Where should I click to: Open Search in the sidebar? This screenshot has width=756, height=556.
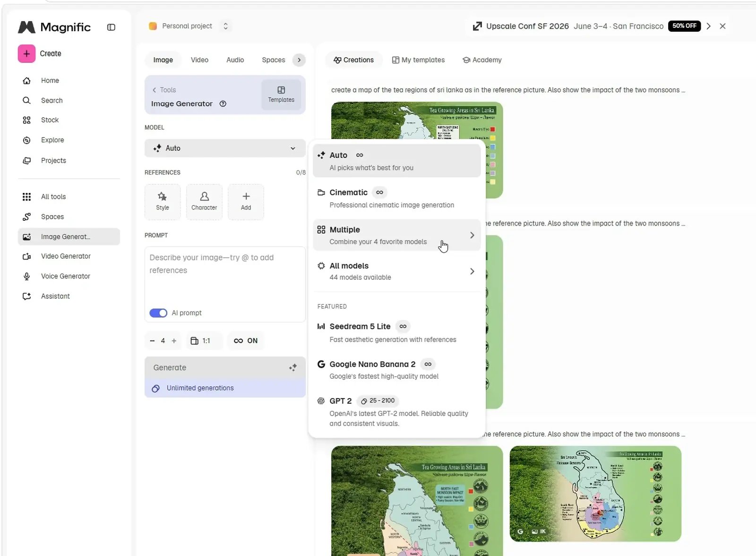click(52, 100)
